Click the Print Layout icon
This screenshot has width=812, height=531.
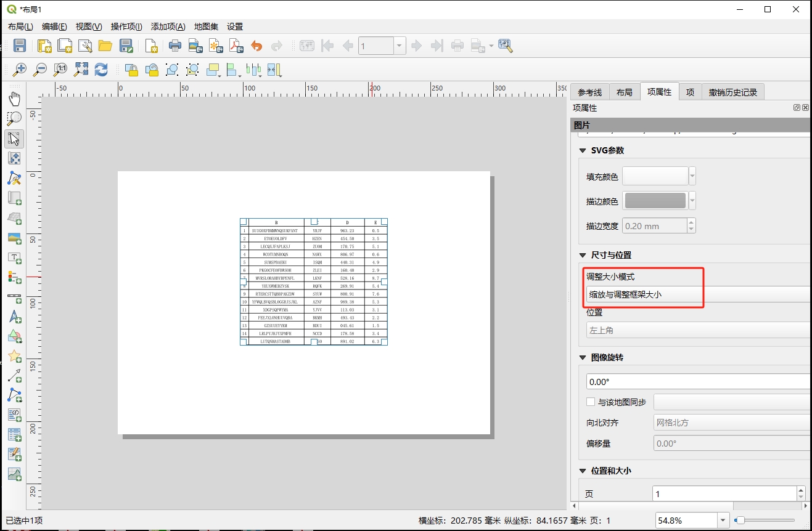(175, 46)
